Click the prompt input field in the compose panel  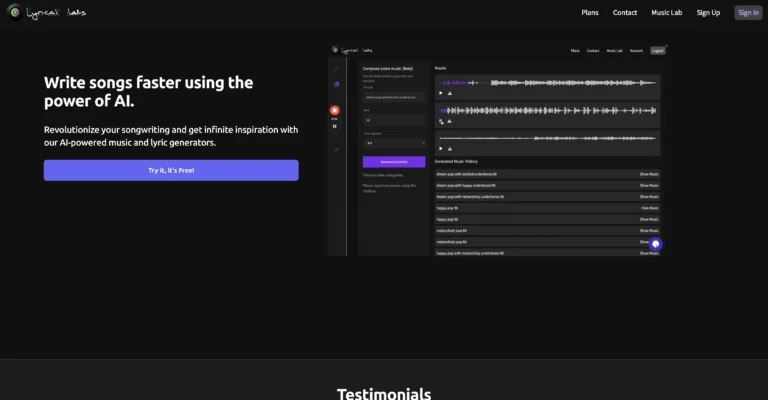(393, 97)
